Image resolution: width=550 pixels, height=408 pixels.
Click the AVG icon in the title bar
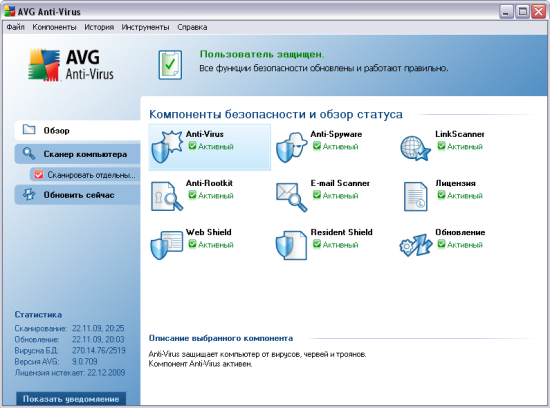[10, 12]
